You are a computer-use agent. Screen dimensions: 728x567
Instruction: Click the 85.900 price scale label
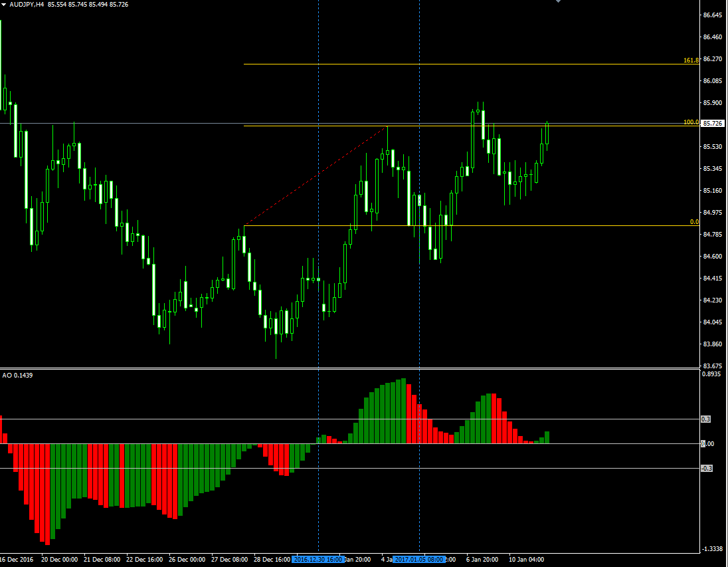pos(713,103)
